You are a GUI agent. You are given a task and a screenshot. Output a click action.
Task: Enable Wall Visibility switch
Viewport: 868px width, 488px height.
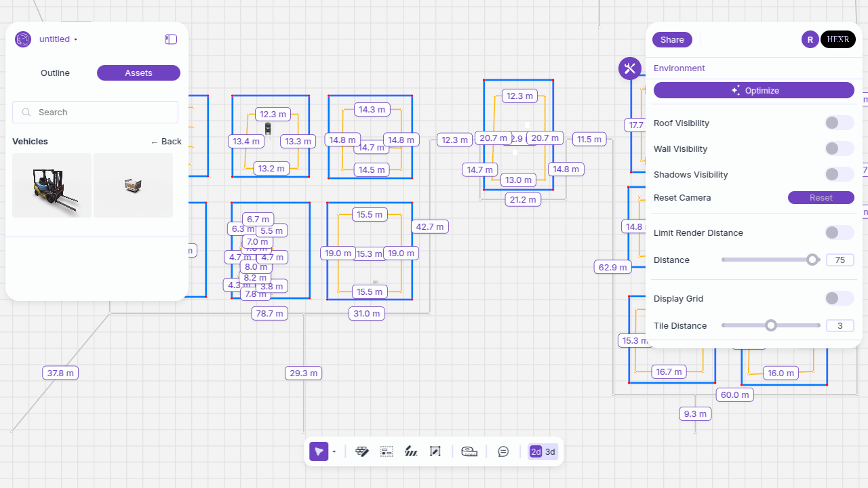[x=839, y=148]
